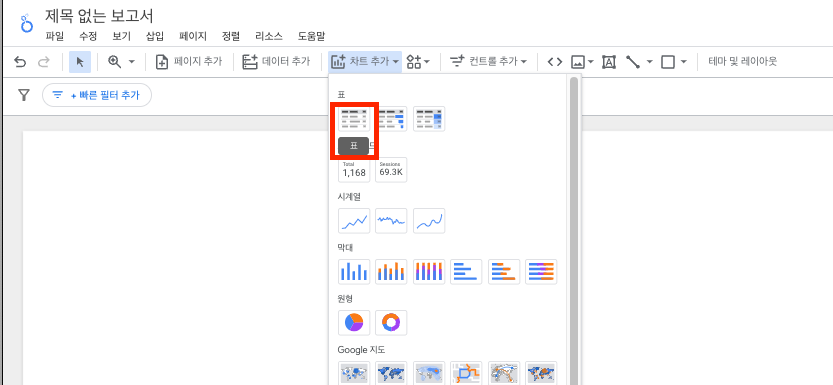833x385 pixels.
Task: Open the 삽입 menu
Action: (155, 37)
